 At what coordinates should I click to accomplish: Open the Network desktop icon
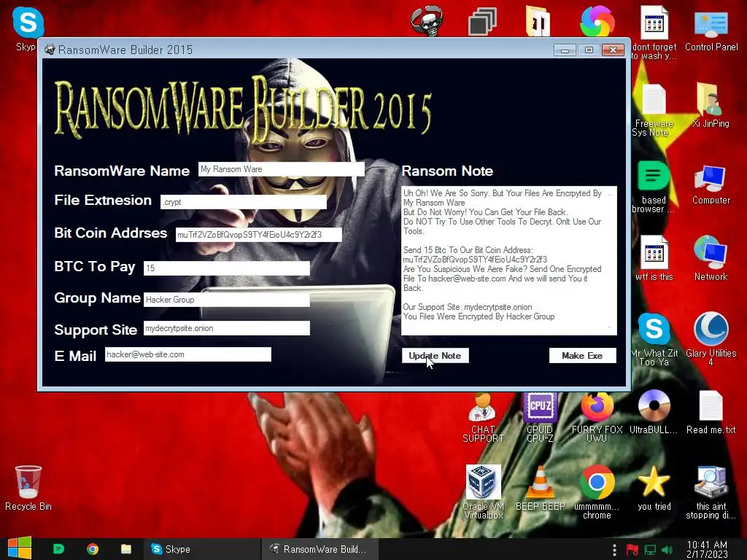tap(711, 258)
